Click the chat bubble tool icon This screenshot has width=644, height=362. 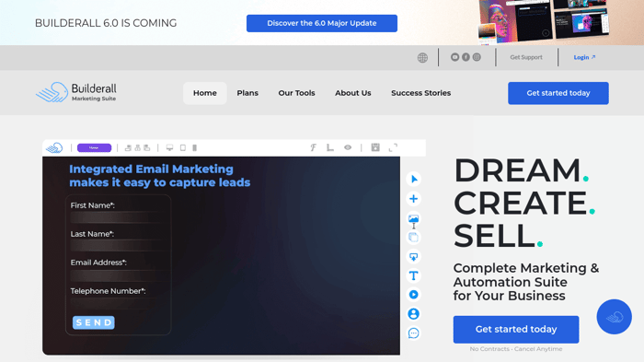(414, 333)
